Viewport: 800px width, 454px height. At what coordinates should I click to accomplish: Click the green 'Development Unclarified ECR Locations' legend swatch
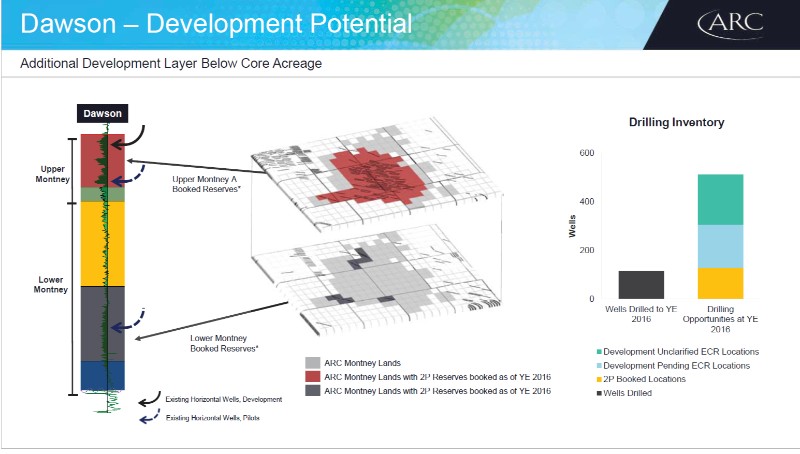pos(599,352)
